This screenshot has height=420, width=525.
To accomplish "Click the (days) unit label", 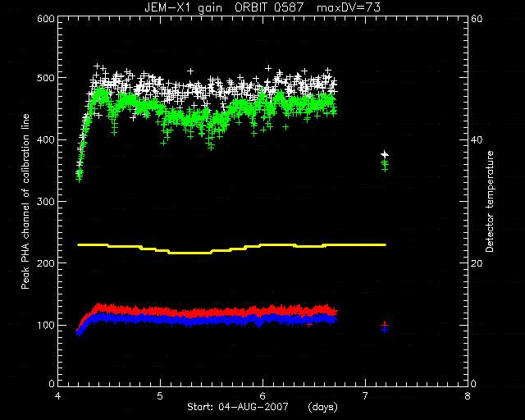I will point(322,407).
